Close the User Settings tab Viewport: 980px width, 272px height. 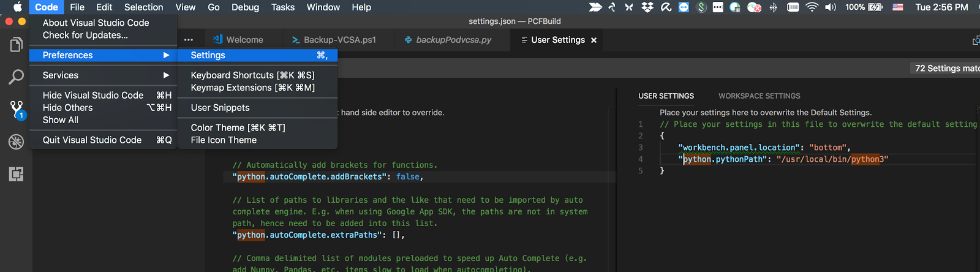(x=594, y=40)
